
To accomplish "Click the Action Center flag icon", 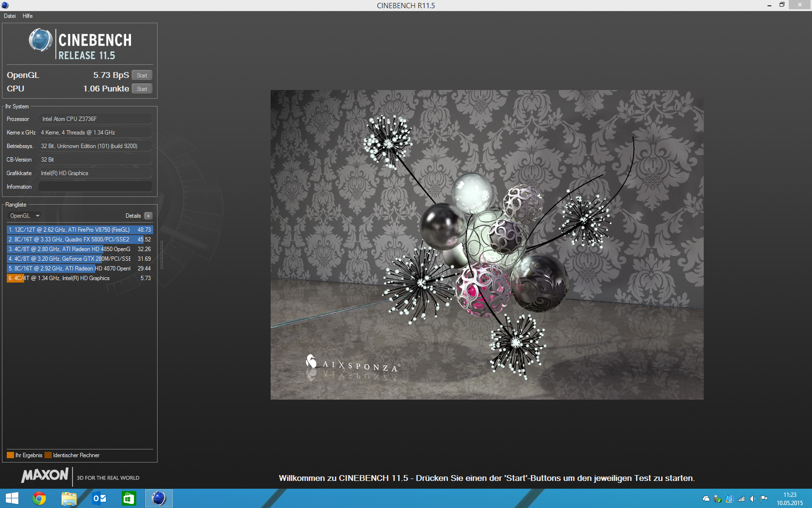I will click(764, 499).
